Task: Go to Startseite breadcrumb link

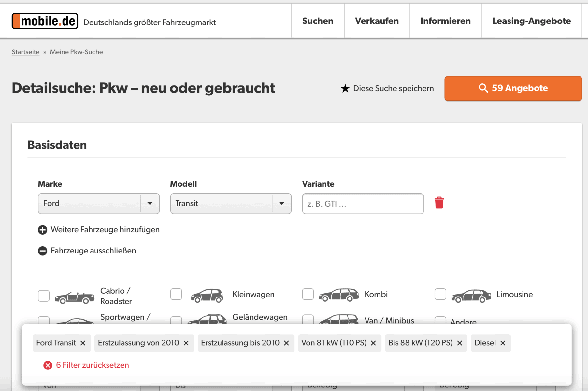Action: point(25,52)
